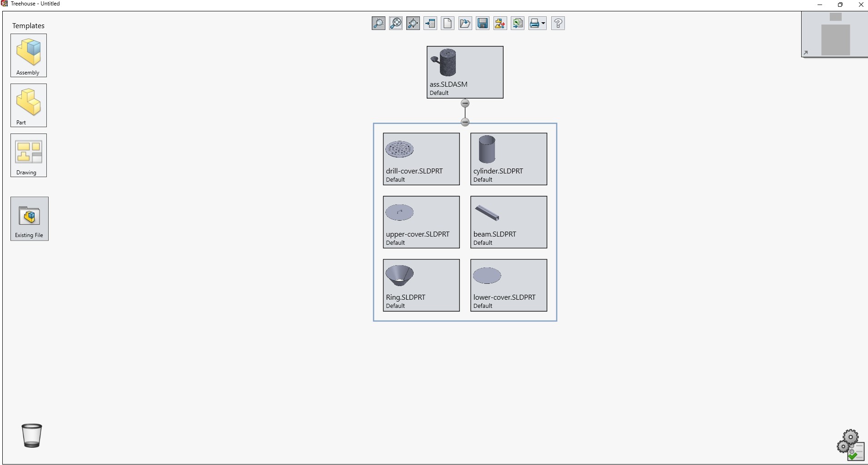Collapse the parts group with its top minus button
This screenshot has width=868, height=465.
coord(465,122)
